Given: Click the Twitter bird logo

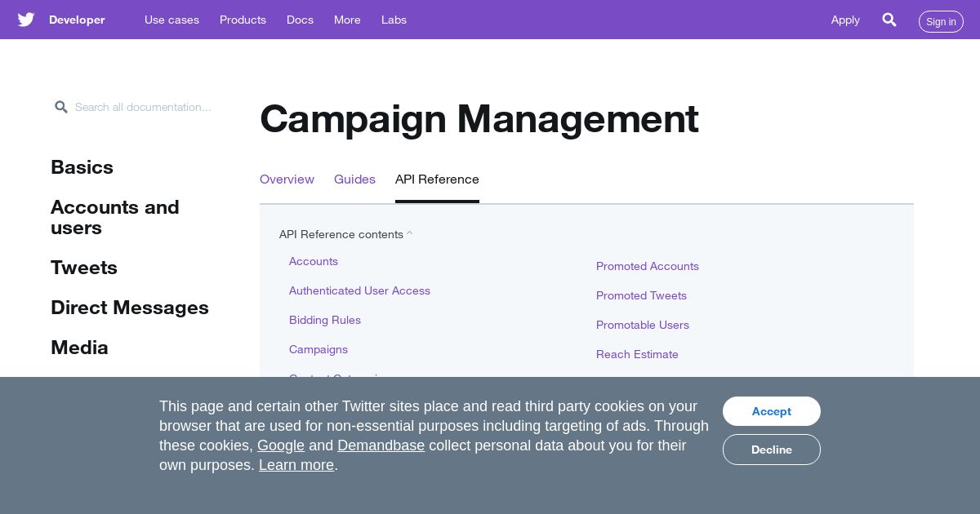Looking at the screenshot, I should pyautogui.click(x=26, y=20).
